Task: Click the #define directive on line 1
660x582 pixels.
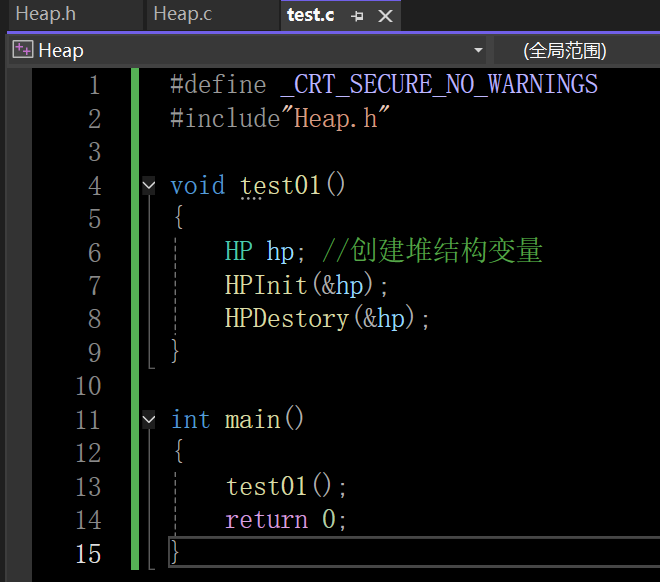Action: coord(218,84)
